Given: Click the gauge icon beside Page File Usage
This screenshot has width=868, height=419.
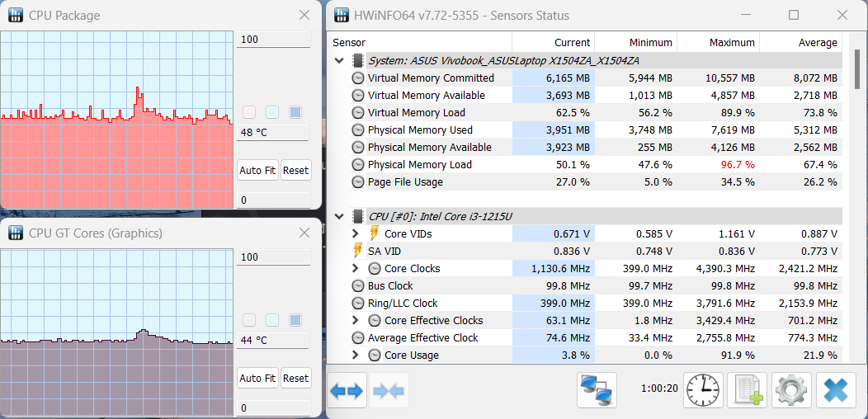Looking at the screenshot, I should coord(358,181).
